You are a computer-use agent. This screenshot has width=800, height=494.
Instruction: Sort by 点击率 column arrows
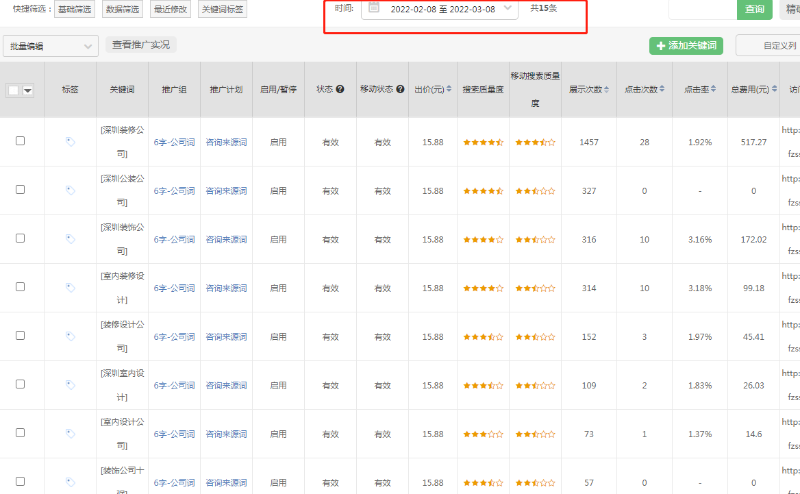coord(714,90)
